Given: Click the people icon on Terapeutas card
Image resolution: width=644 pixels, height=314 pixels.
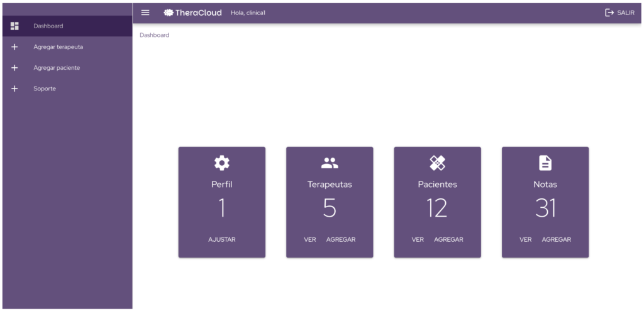Looking at the screenshot, I should (x=330, y=163).
